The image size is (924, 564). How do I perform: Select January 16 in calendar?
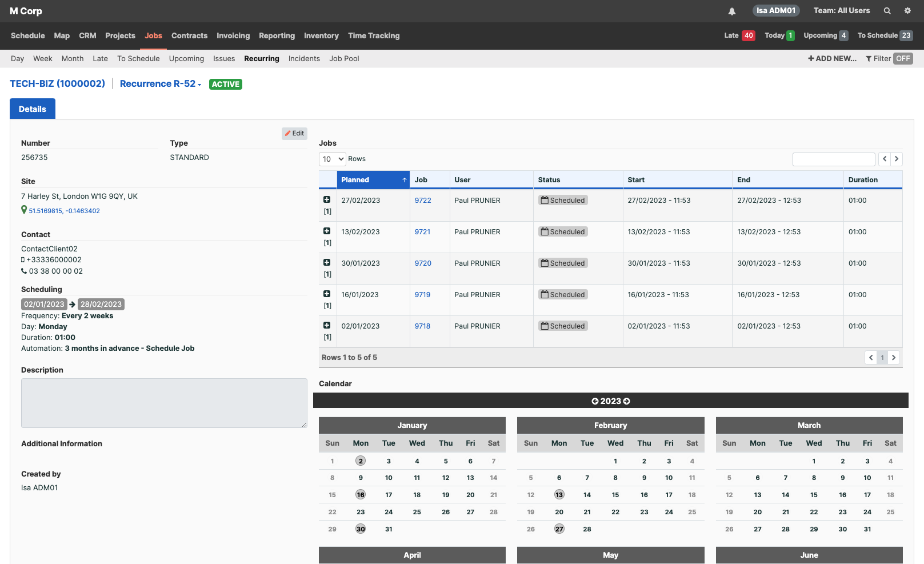(361, 495)
